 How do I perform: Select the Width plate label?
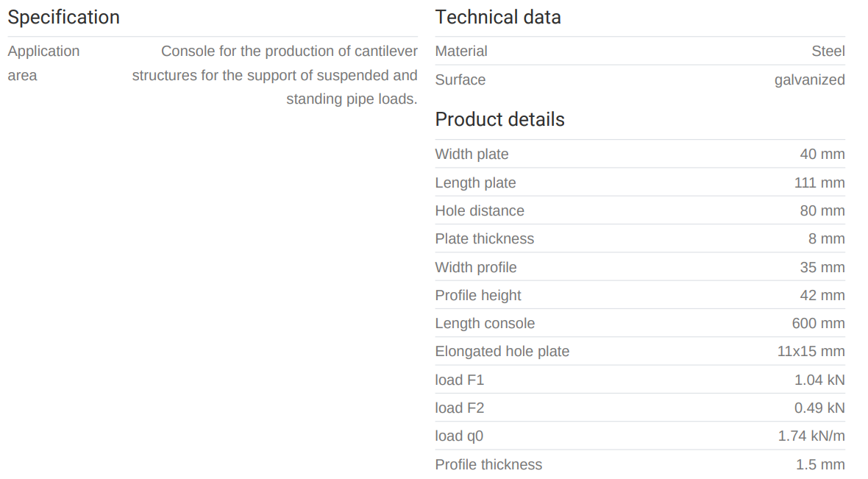coord(472,155)
